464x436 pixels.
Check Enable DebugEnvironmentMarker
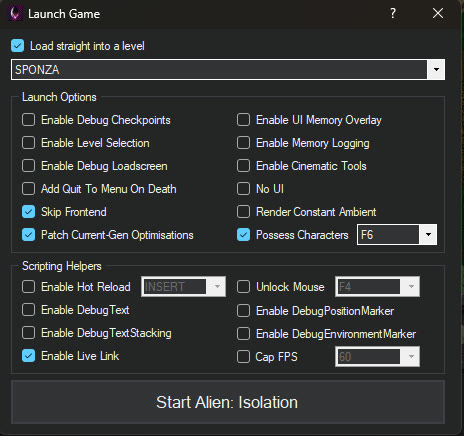tap(243, 334)
